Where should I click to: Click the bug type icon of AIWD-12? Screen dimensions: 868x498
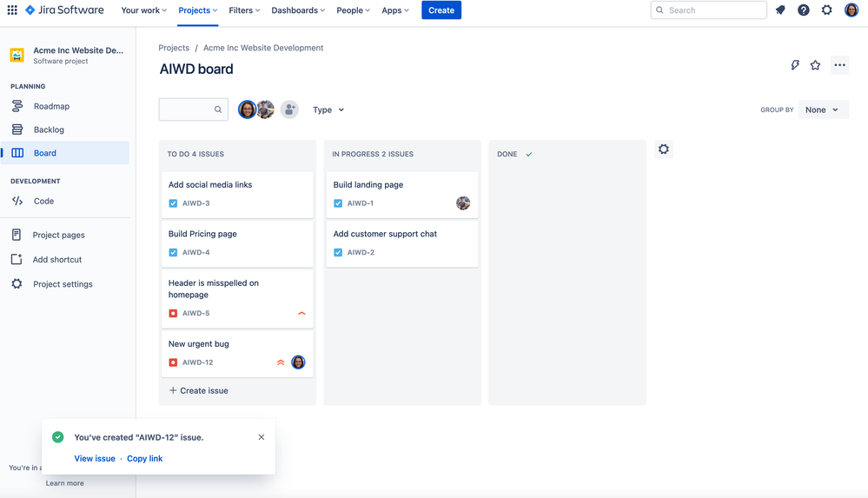click(173, 362)
